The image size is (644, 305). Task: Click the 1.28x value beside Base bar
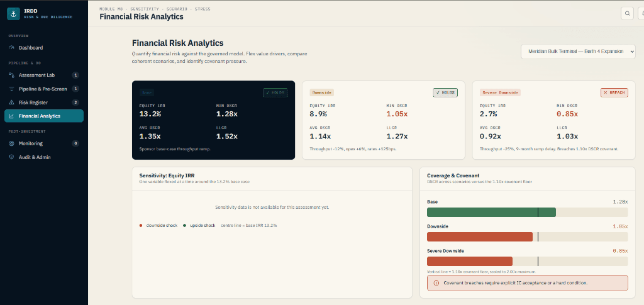point(620,202)
